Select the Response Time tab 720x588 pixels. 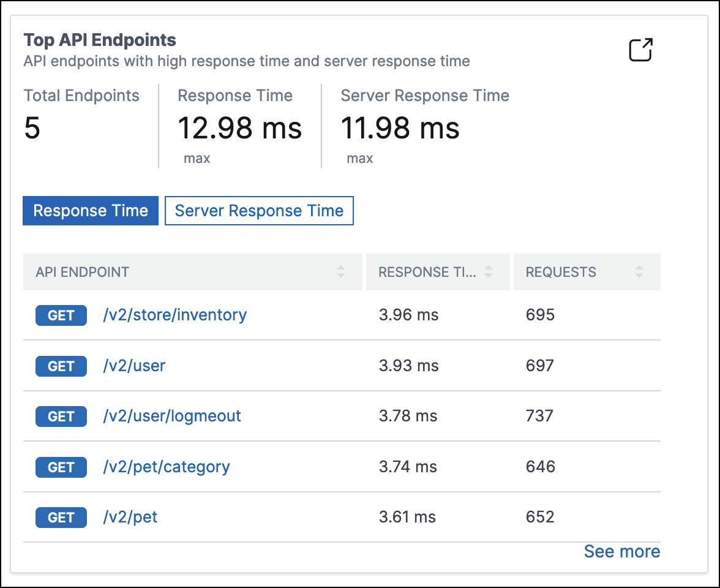(91, 211)
